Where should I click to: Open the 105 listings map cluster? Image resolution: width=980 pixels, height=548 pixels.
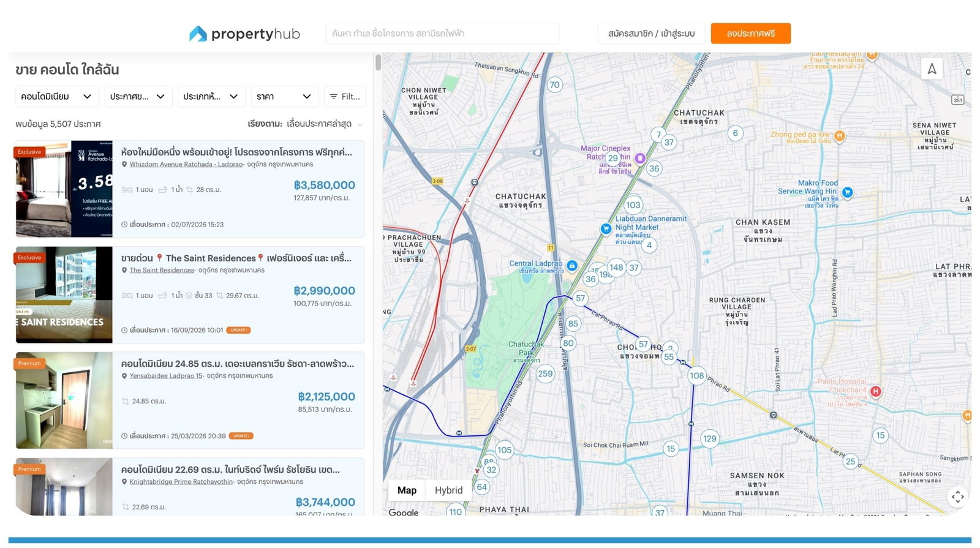pos(504,450)
